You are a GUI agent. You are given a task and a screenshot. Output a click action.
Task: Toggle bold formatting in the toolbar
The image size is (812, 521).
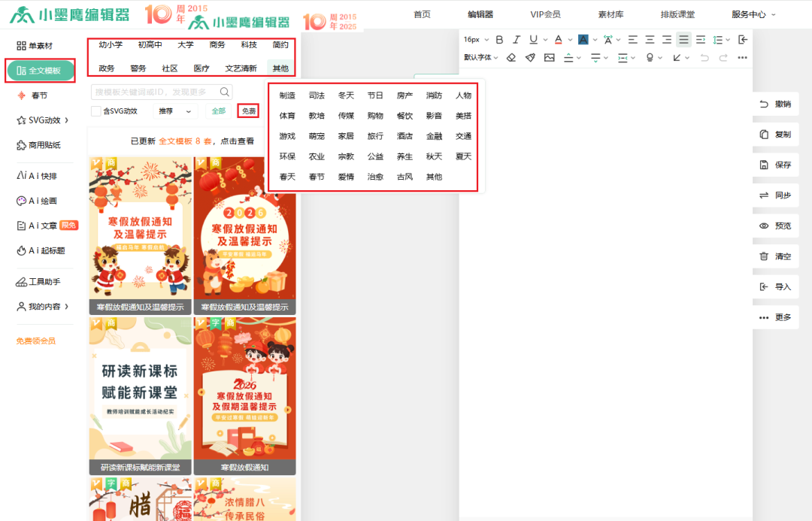click(x=499, y=40)
